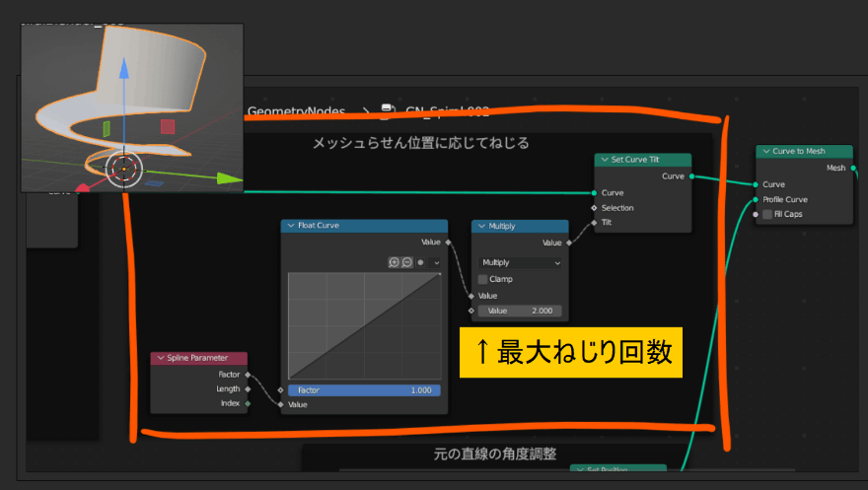Collapse the Spline Parameter node
The width and height of the screenshot is (868, 490).
tap(161, 358)
